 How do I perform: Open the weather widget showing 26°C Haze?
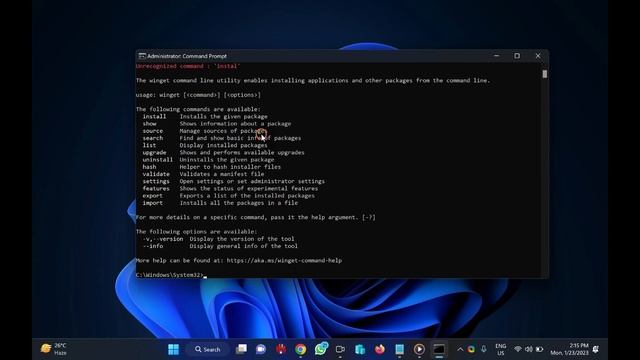[53, 349]
